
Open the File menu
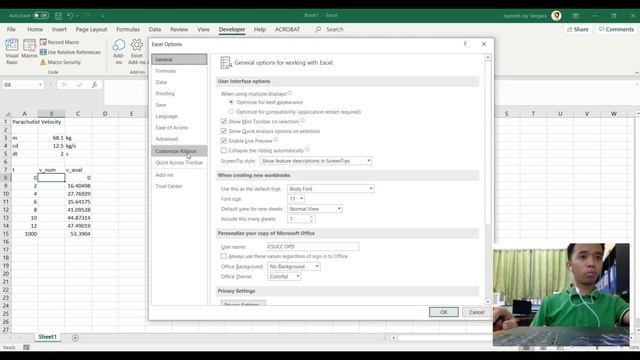coord(11,29)
